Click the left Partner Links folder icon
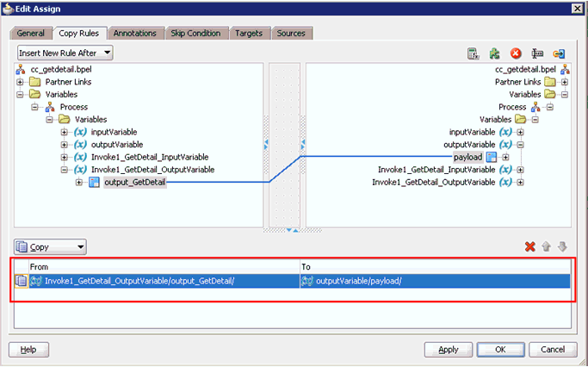This screenshot has width=588, height=367. pyautogui.click(x=35, y=82)
